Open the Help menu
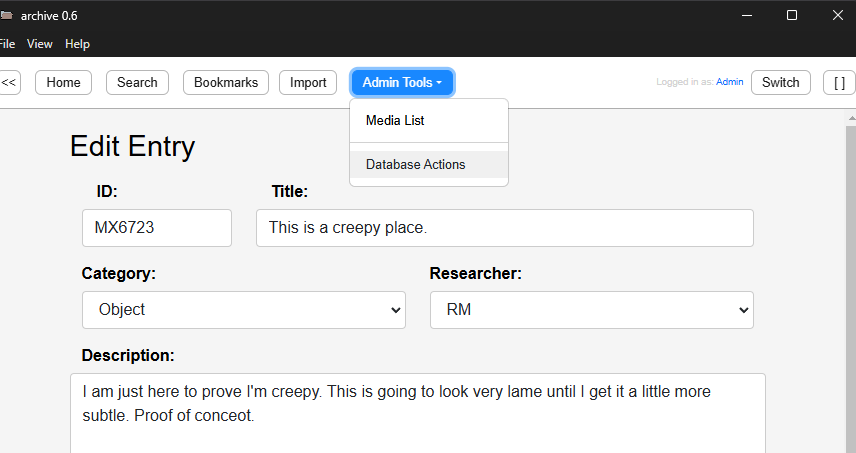Screen dimensions: 856x453 coord(78,44)
